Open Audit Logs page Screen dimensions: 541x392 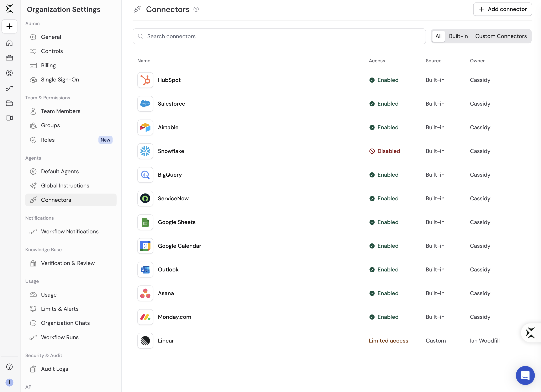71,369
